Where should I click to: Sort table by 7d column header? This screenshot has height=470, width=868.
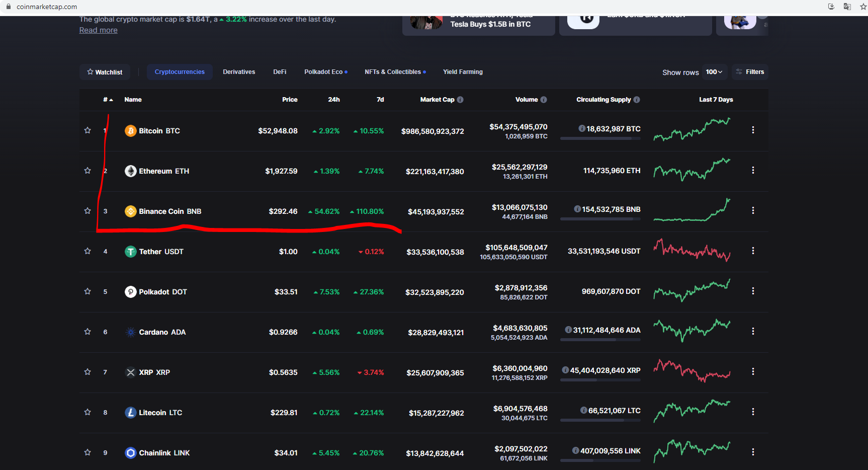[x=380, y=100]
